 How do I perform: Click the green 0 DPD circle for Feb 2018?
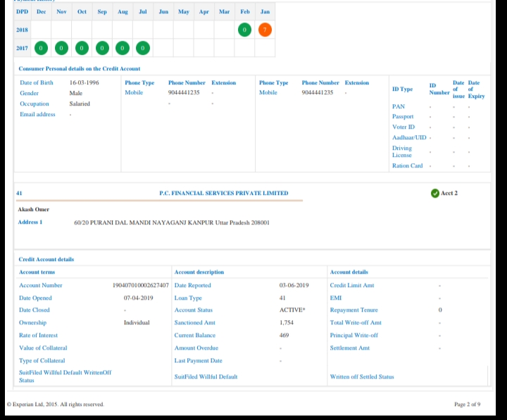pyautogui.click(x=244, y=30)
